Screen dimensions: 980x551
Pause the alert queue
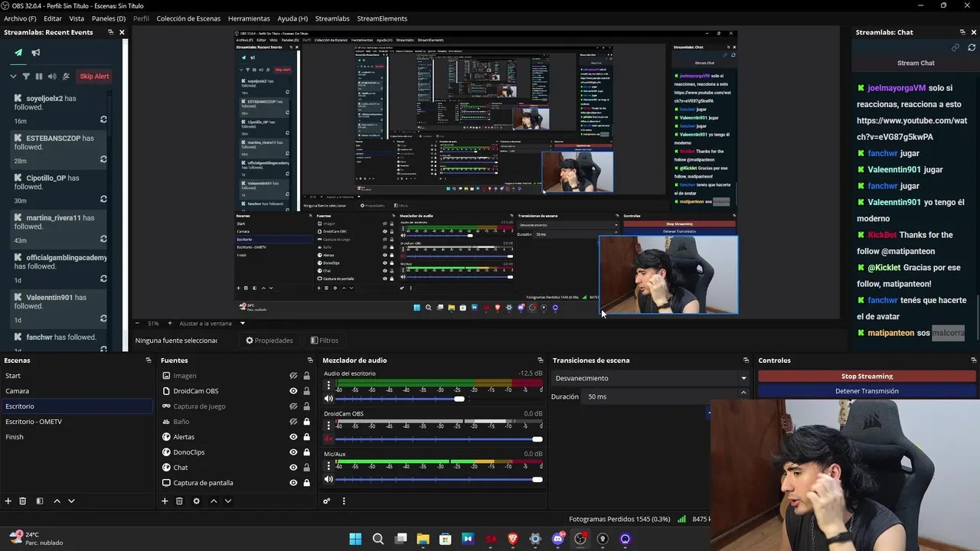pyautogui.click(x=39, y=77)
